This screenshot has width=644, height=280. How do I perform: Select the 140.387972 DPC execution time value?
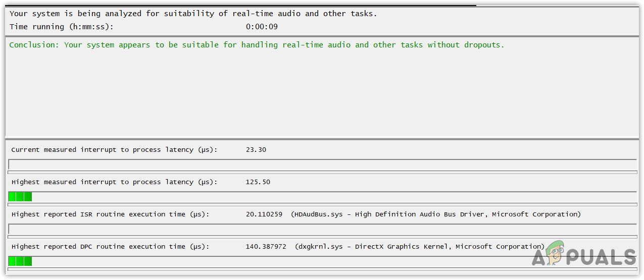point(266,247)
